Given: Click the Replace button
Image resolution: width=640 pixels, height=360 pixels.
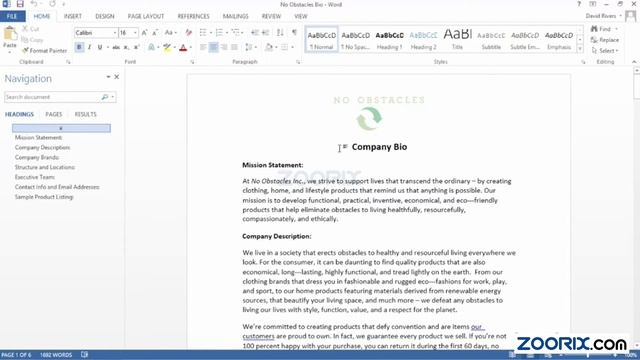Looking at the screenshot, I should [605, 40].
